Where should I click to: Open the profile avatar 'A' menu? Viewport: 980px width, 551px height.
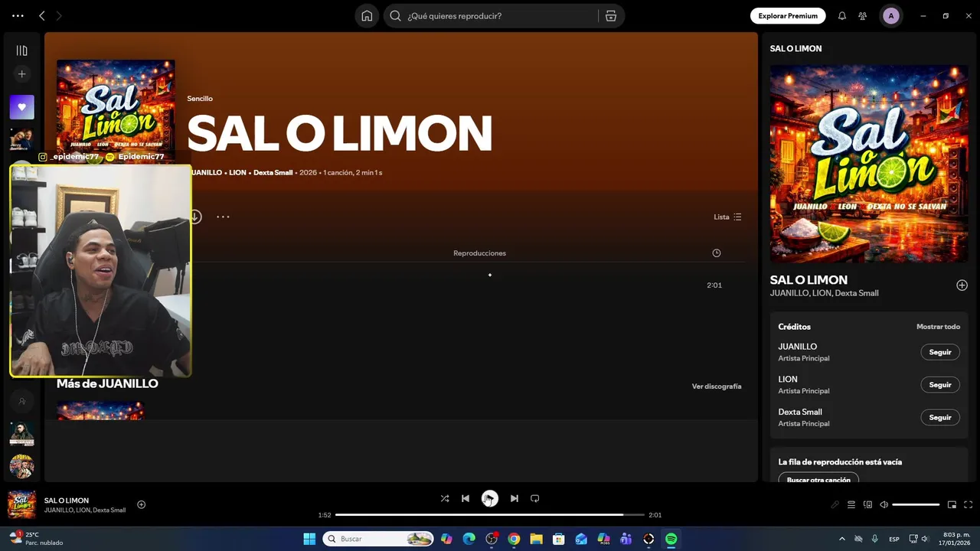pyautogui.click(x=890, y=16)
